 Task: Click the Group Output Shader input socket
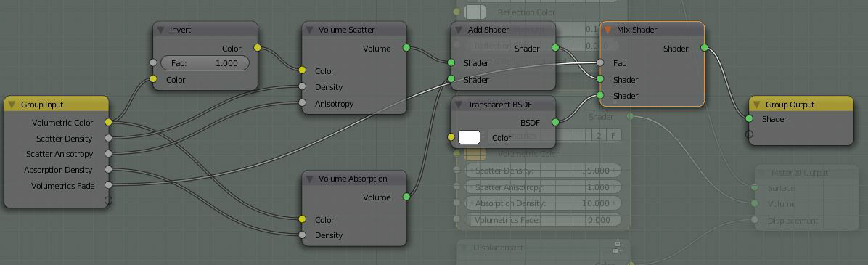pyautogui.click(x=749, y=118)
